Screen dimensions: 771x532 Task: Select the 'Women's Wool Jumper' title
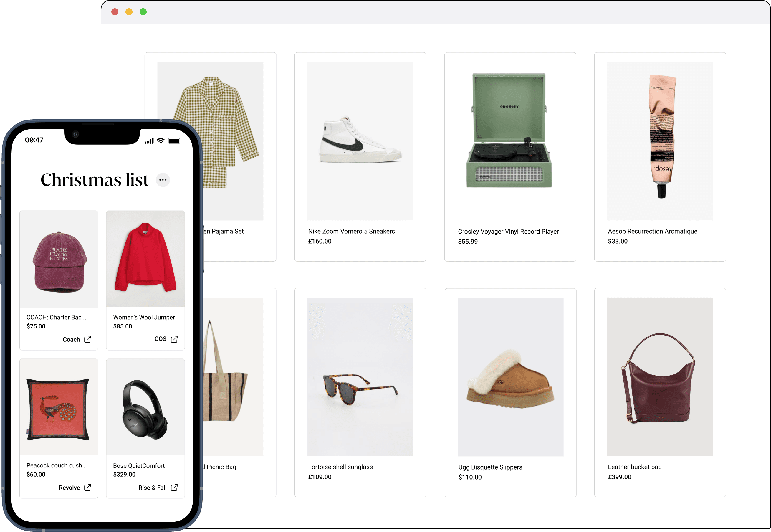[x=144, y=317]
